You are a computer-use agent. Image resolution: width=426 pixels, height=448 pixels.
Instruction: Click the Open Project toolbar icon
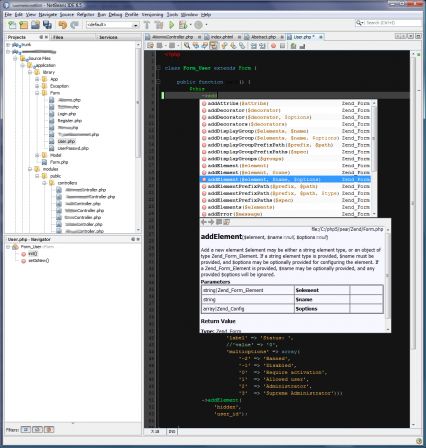click(35, 25)
